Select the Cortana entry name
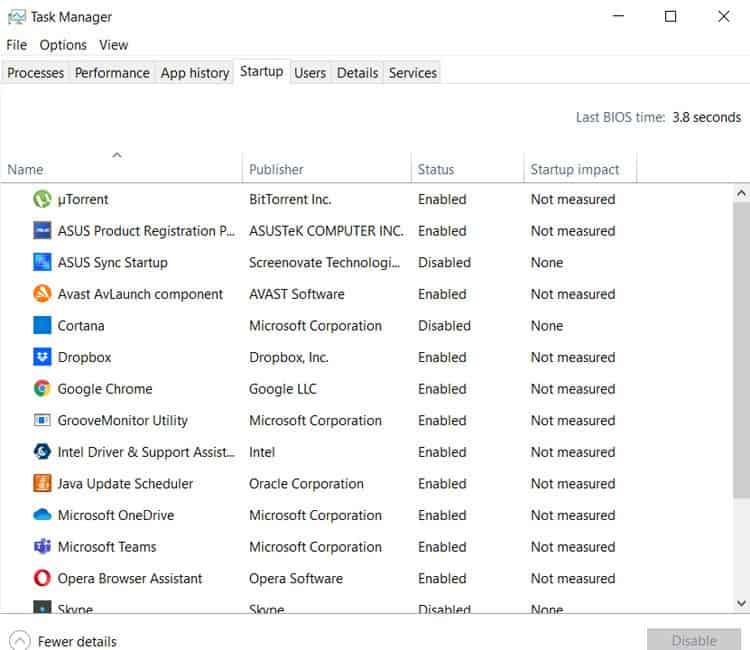 point(81,325)
